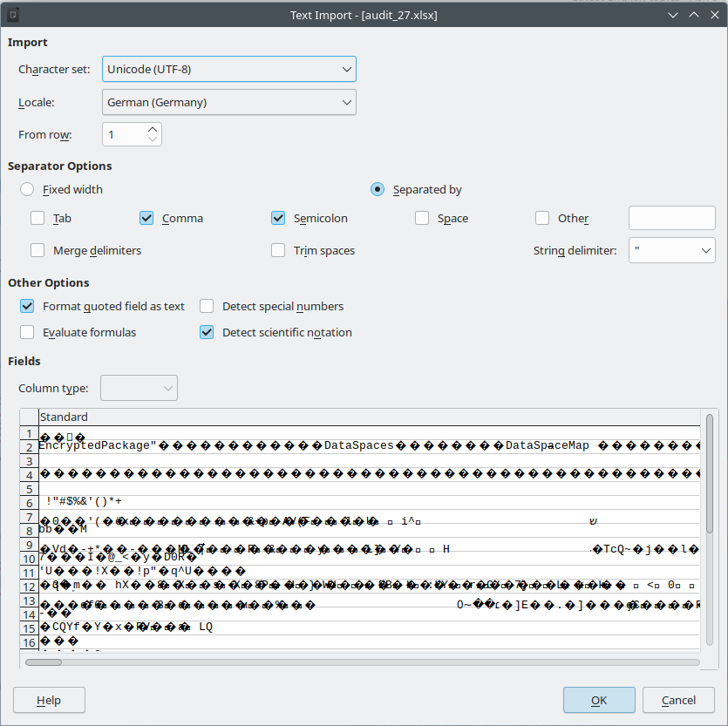Click row number 16 in preview
This screenshot has width=728, height=726.
(x=30, y=642)
